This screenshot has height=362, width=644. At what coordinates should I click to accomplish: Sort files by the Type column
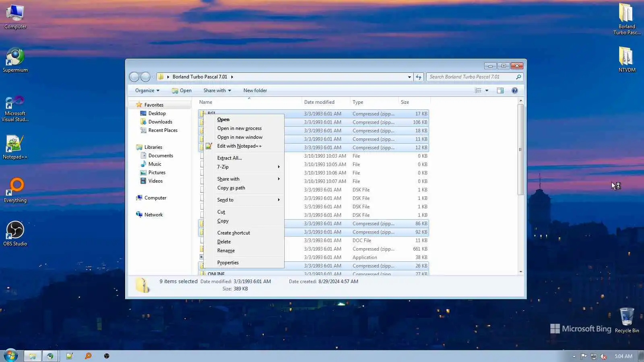click(x=374, y=102)
